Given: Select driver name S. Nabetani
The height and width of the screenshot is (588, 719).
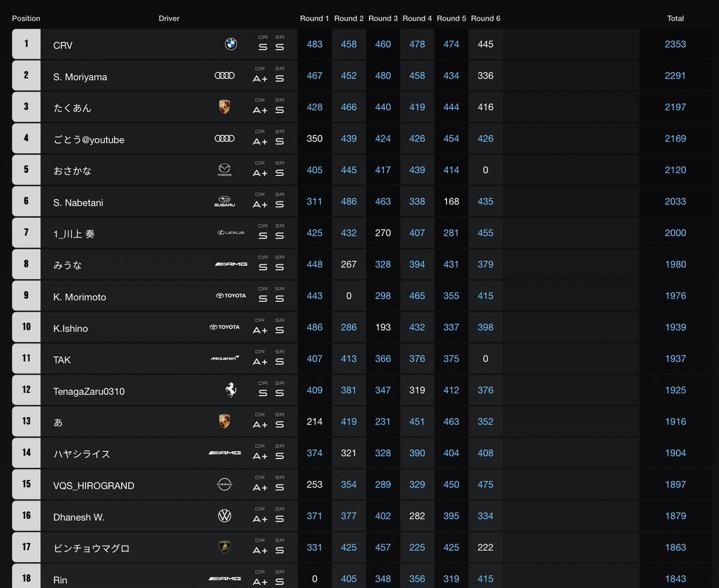Looking at the screenshot, I should pyautogui.click(x=78, y=203).
